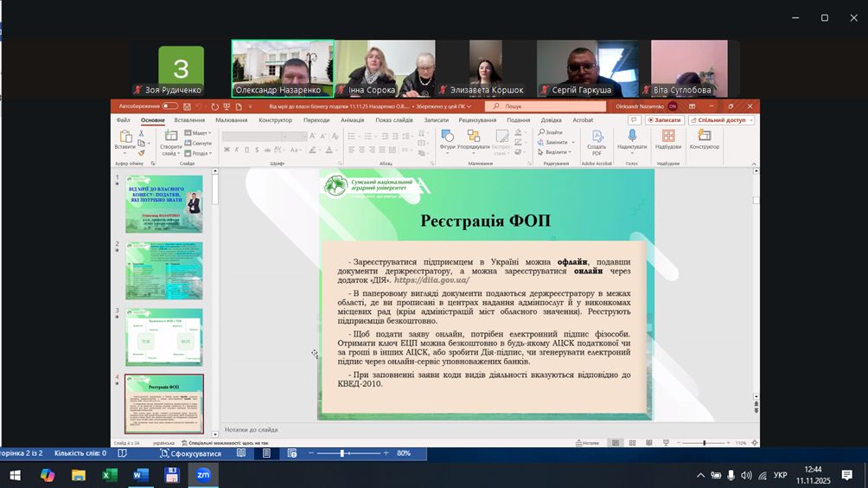Viewport: 868px width, 488px height.
Task: Click the Створити PDF icon
Action: 597,138
